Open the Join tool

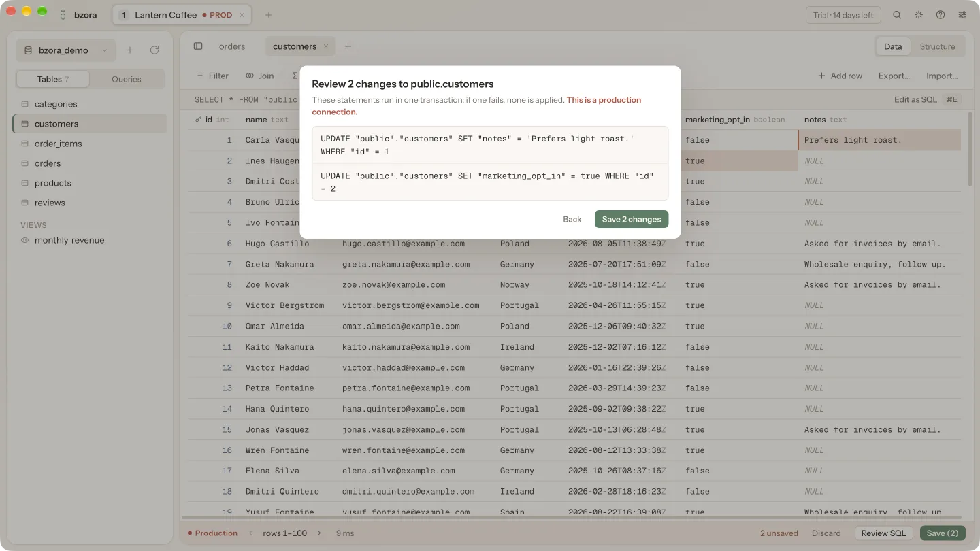[260, 76]
